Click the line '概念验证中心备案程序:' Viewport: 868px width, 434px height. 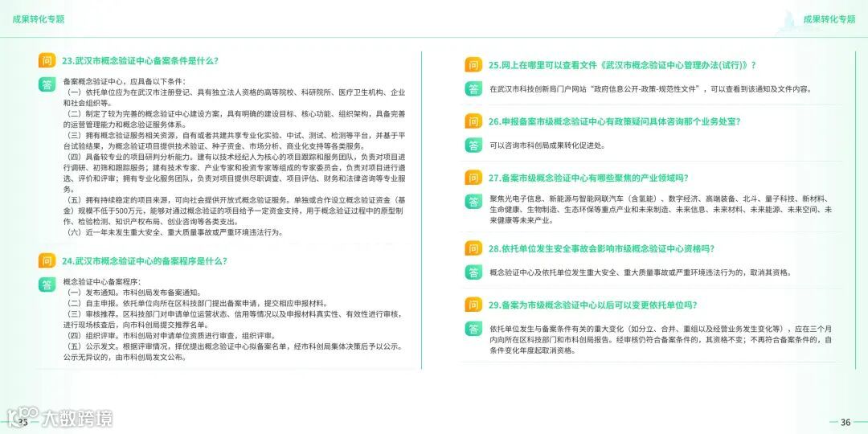(102, 282)
